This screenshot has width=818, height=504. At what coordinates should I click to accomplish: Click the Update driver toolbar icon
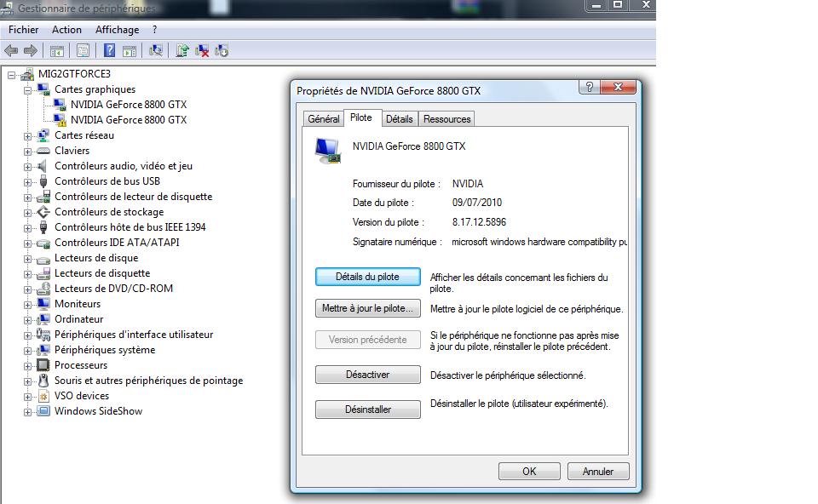pyautogui.click(x=181, y=51)
